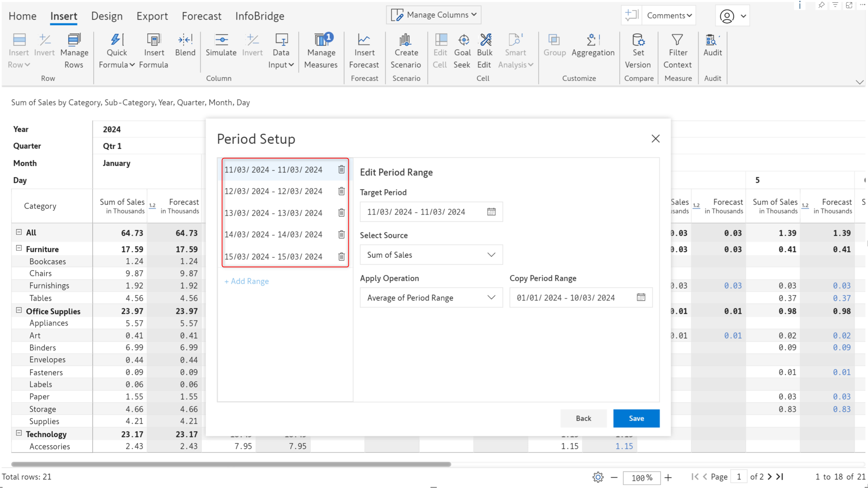868x488 pixels.
Task: Expand the Select Source dropdown
Action: pyautogui.click(x=431, y=255)
